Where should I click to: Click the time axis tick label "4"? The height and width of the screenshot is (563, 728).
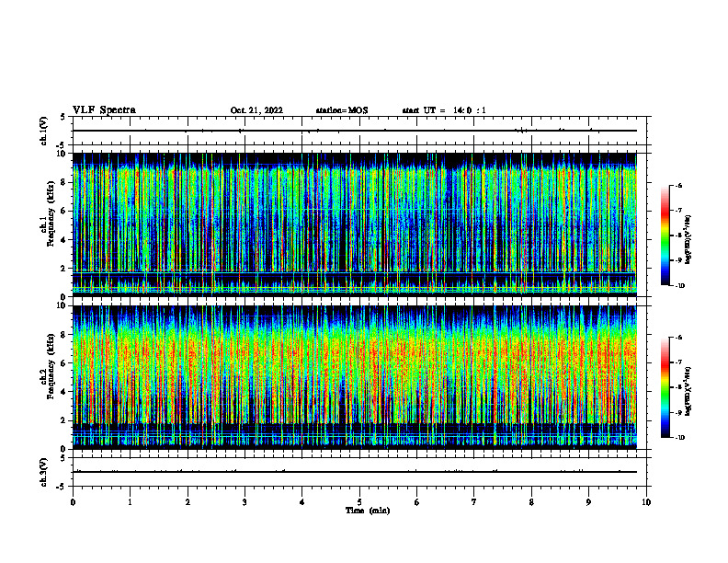tap(301, 502)
